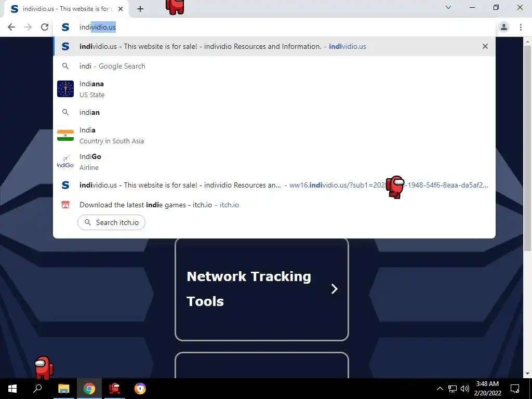Screen dimensions: 532x399
Task: Go back with the browser back arrow
Action: (11, 27)
